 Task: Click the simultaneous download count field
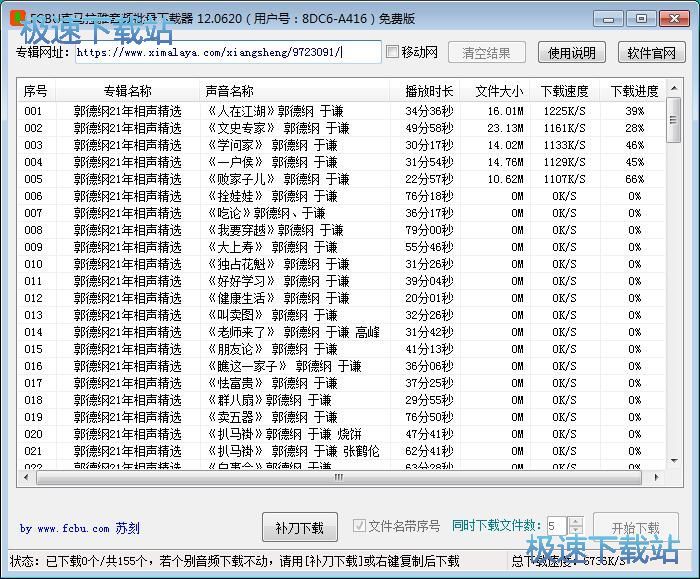556,525
